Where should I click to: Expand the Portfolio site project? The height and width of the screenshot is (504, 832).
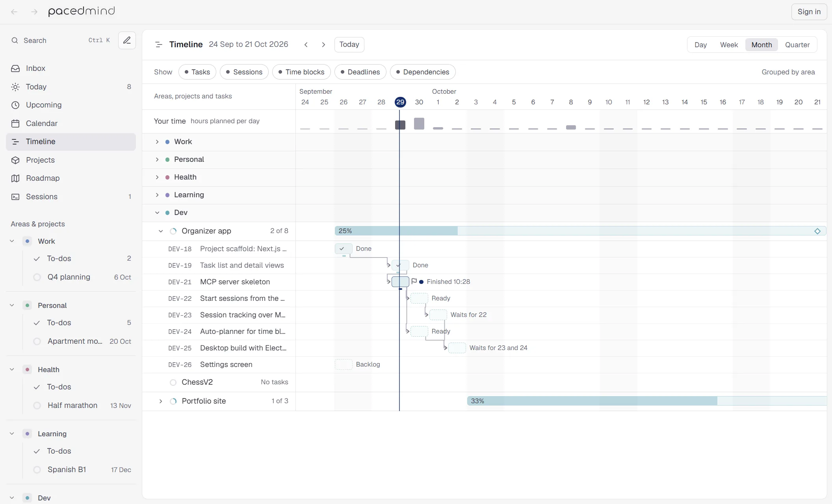coord(161,401)
